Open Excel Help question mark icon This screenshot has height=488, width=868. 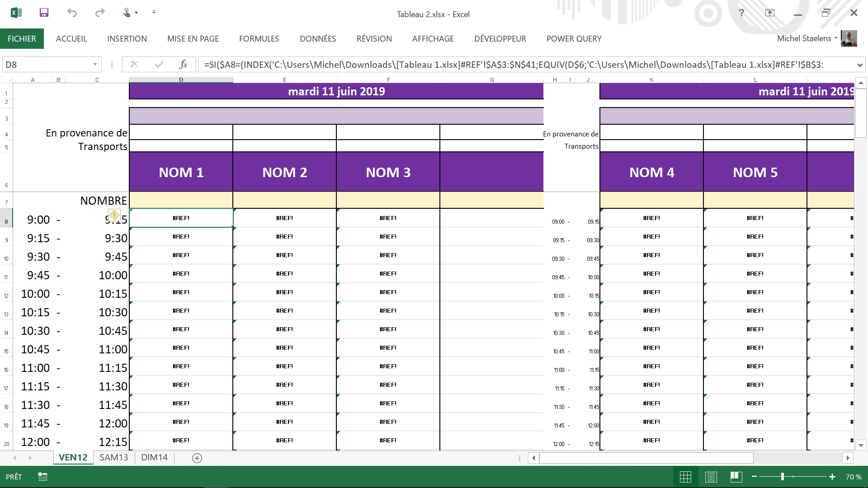(x=741, y=13)
